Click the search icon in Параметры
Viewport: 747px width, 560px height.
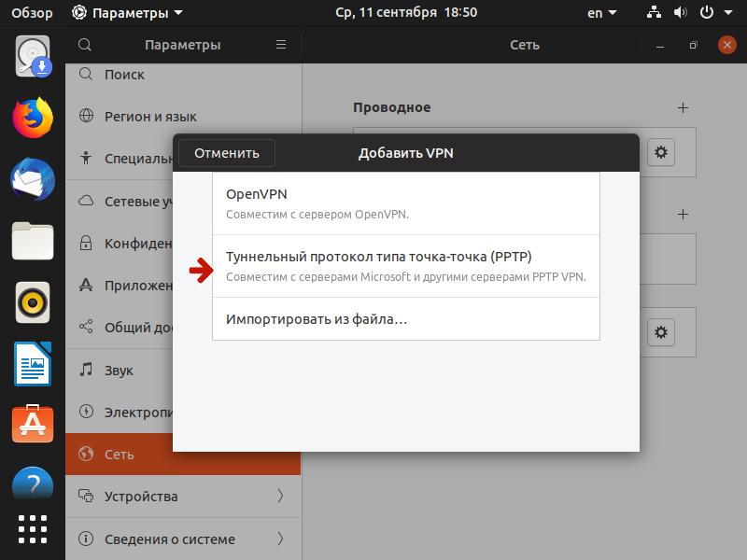[x=84, y=44]
